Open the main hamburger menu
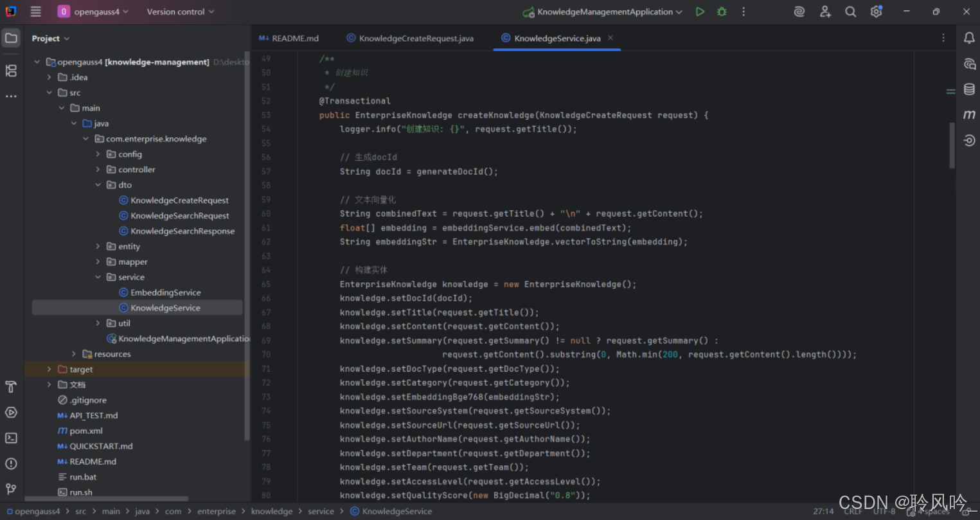The image size is (980, 520). click(36, 12)
